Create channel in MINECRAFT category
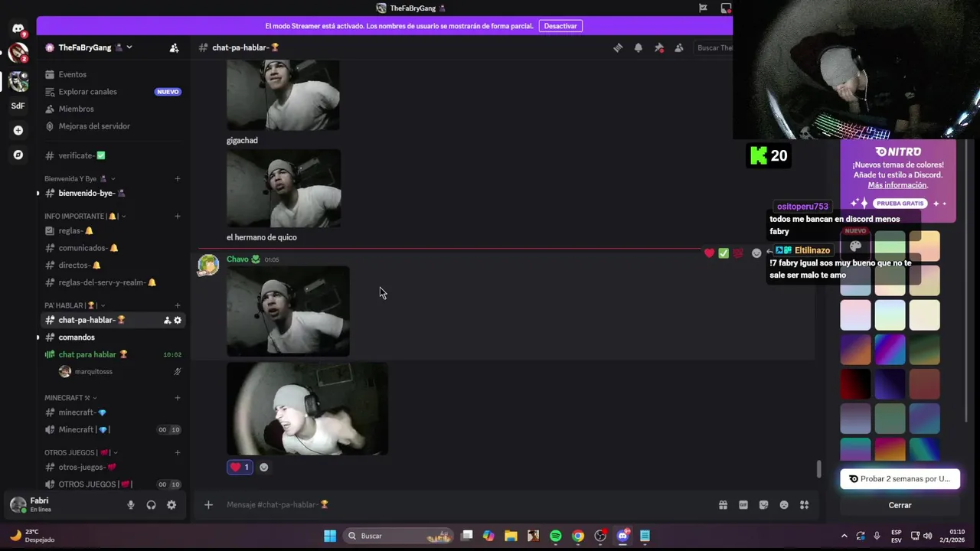 click(x=178, y=398)
